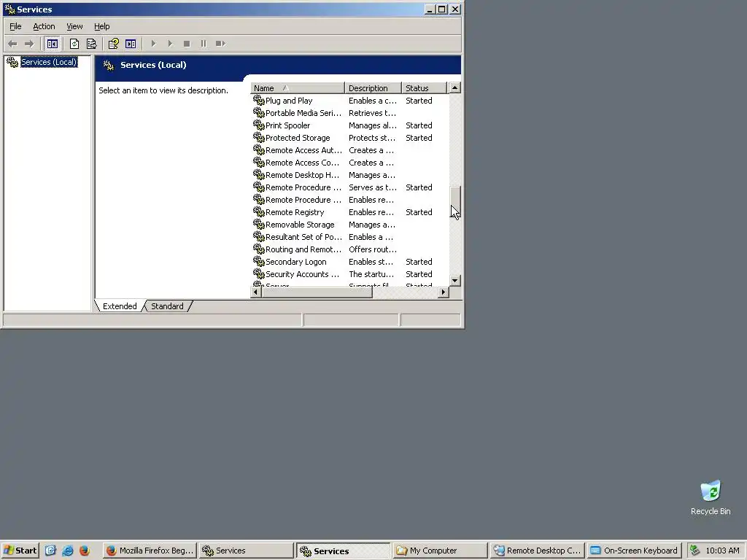This screenshot has height=560, width=747.
Task: Switch to On-Screen Keyboard taskbar button
Action: coord(634,551)
